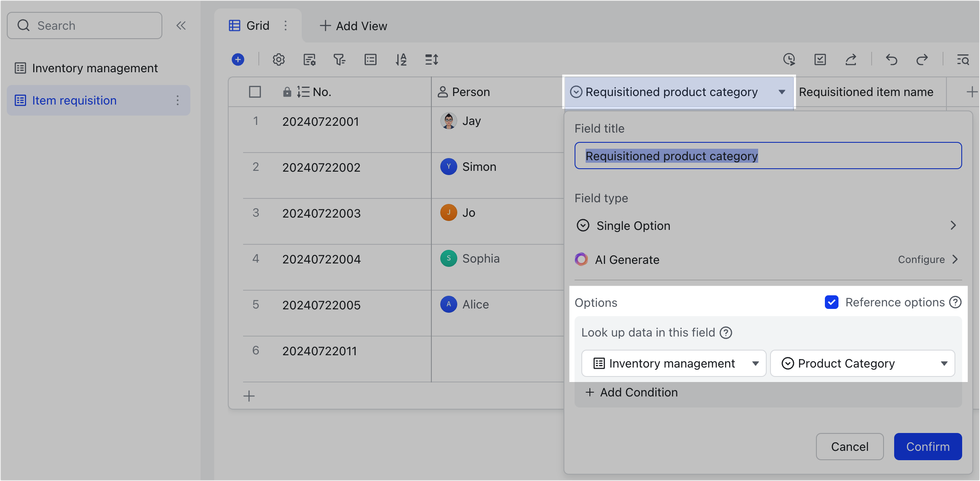980x481 pixels.
Task: Click Add Condition in the options panel
Action: point(632,392)
